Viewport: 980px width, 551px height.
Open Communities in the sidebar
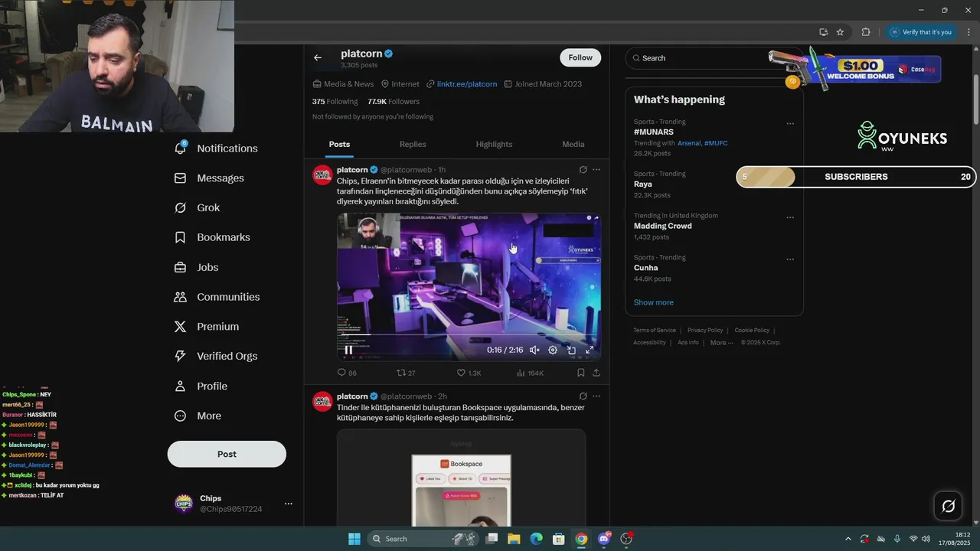[217, 297]
